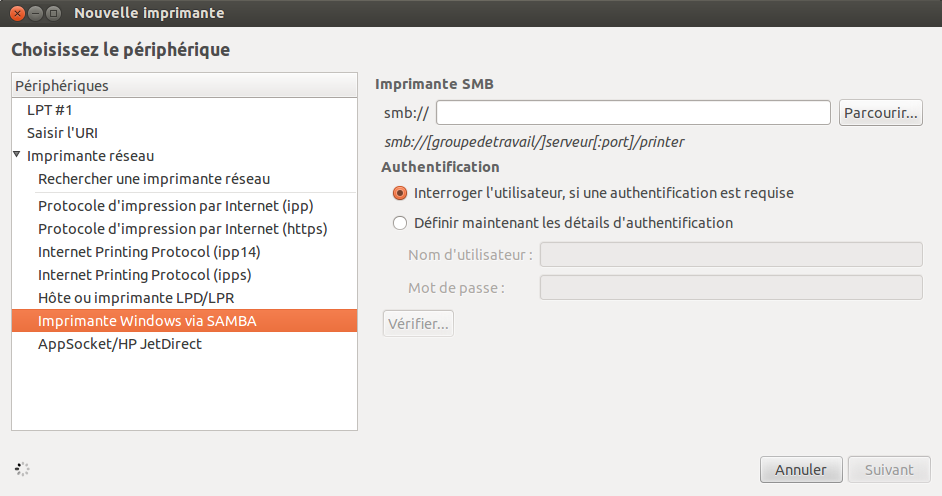Select Rechercher une imprimante réseau
The image size is (942, 496).
(184, 179)
